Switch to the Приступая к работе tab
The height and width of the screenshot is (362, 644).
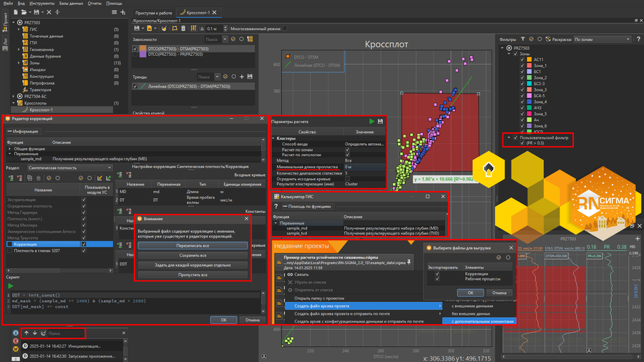[x=154, y=14]
